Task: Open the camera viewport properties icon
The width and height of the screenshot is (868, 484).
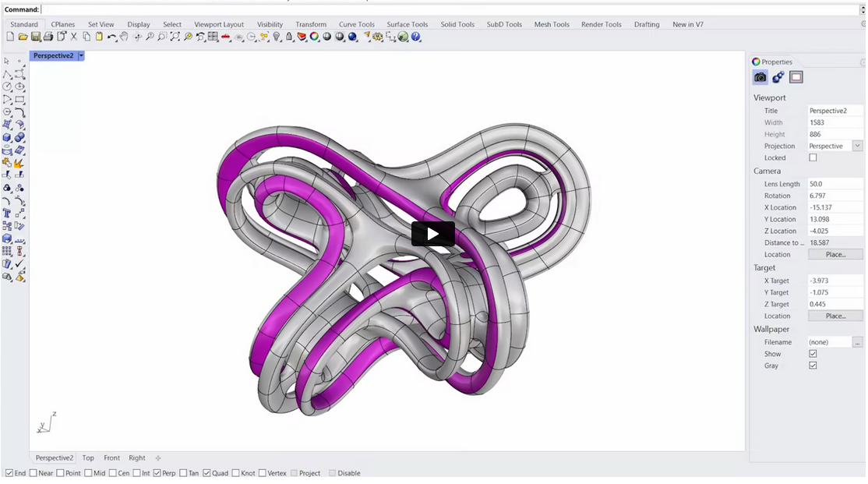Action: click(x=760, y=77)
